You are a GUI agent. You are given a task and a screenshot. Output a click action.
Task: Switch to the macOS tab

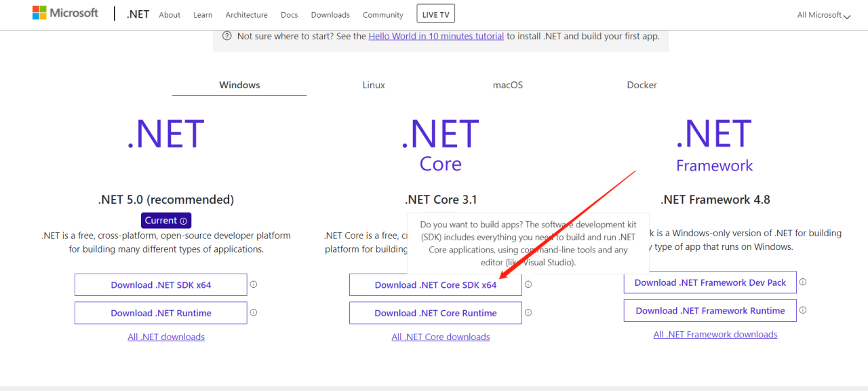pyautogui.click(x=507, y=84)
